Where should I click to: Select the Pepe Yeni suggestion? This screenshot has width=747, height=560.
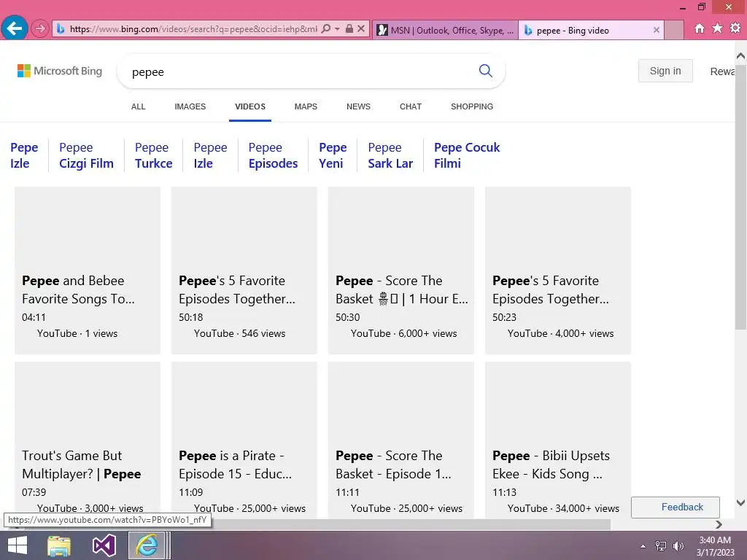(x=333, y=155)
